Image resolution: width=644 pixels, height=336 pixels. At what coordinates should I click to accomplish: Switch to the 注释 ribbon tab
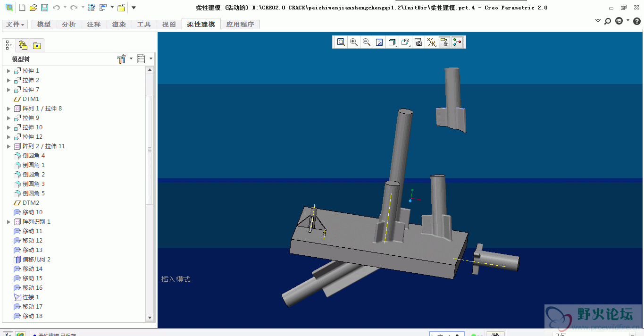[x=94, y=24]
